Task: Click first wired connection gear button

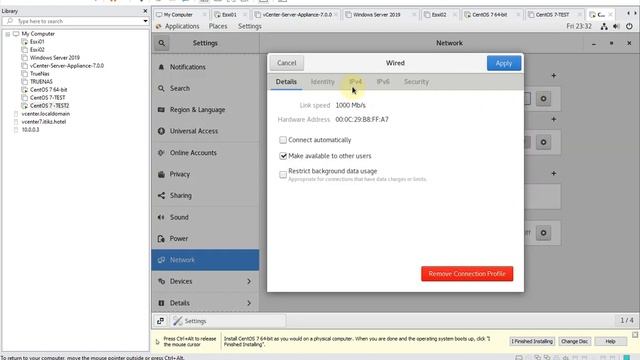Action: point(543,99)
